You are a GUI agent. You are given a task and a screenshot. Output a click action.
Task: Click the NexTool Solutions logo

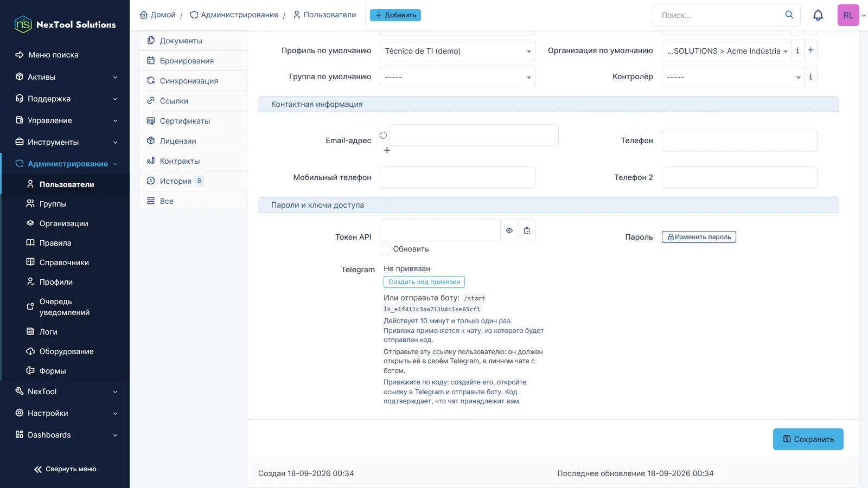[65, 24]
